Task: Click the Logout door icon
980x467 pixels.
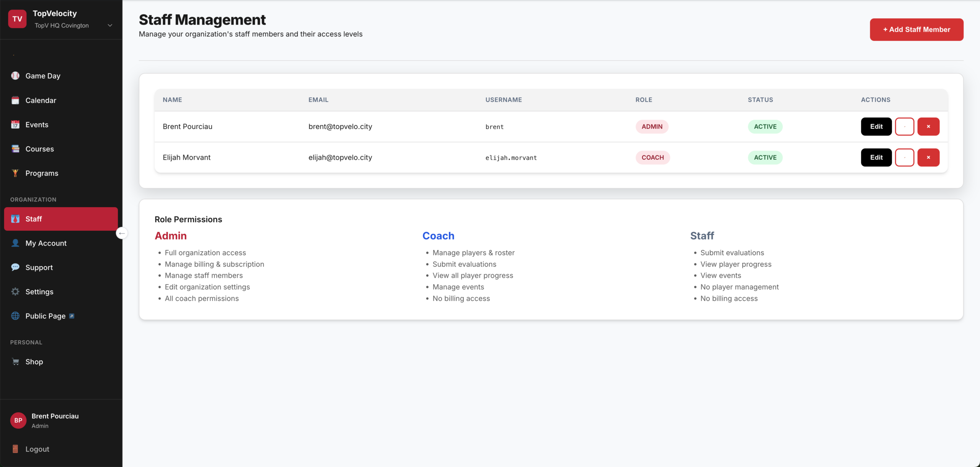Action: pyautogui.click(x=15, y=449)
